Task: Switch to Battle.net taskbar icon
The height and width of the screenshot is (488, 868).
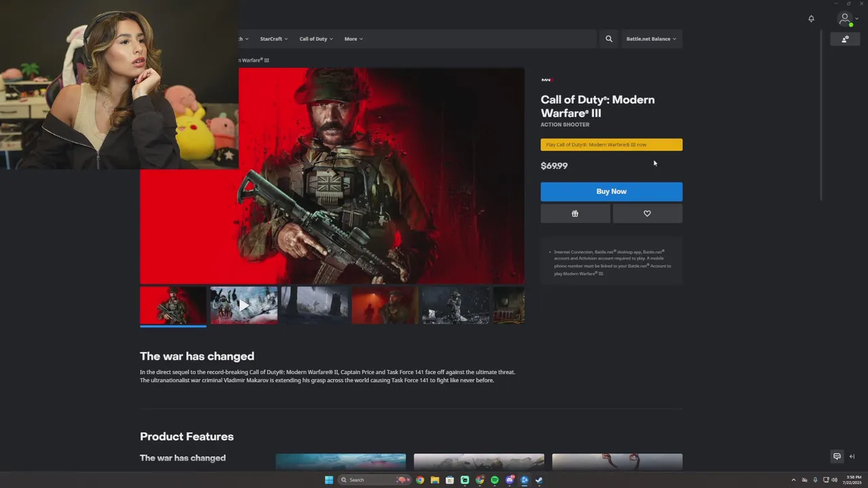Action: 524,480
